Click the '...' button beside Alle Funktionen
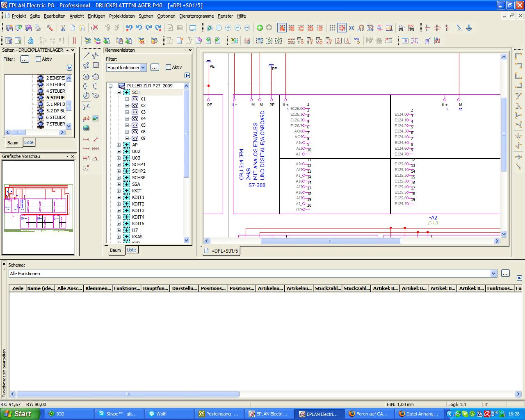Screen dimensions: 525x420 click(505, 273)
